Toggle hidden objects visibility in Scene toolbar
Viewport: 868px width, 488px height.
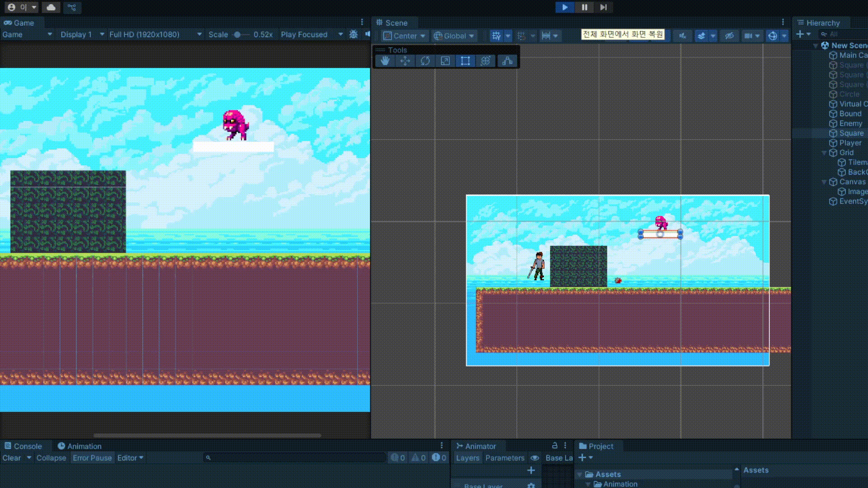tap(729, 36)
